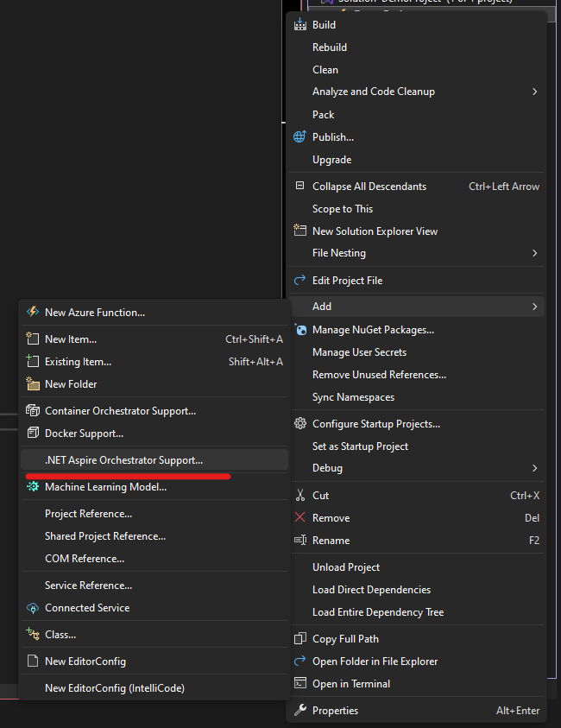Choose Set as Startup Project
This screenshot has width=561, height=728.
tap(360, 446)
